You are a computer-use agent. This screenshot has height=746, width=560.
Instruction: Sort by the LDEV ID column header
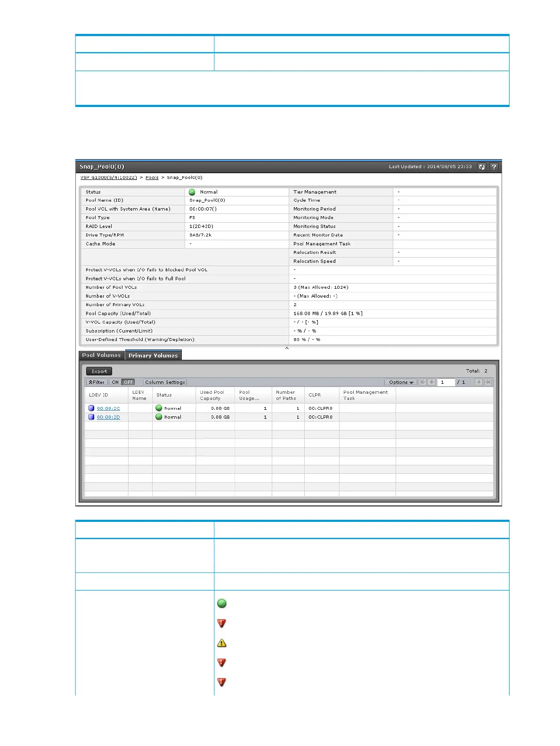point(106,395)
